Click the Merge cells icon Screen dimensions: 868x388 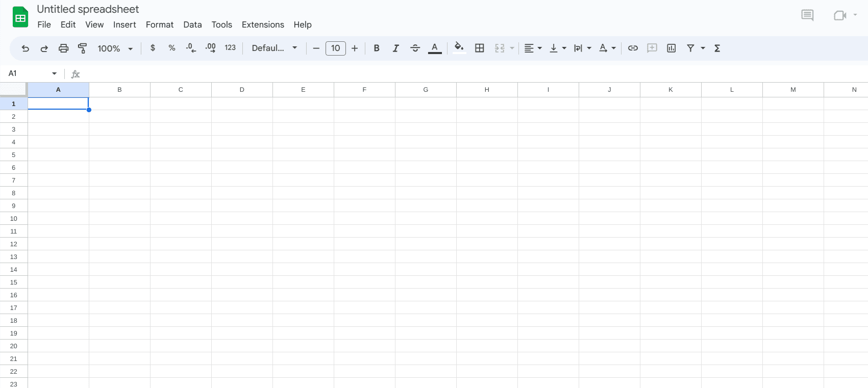(500, 48)
